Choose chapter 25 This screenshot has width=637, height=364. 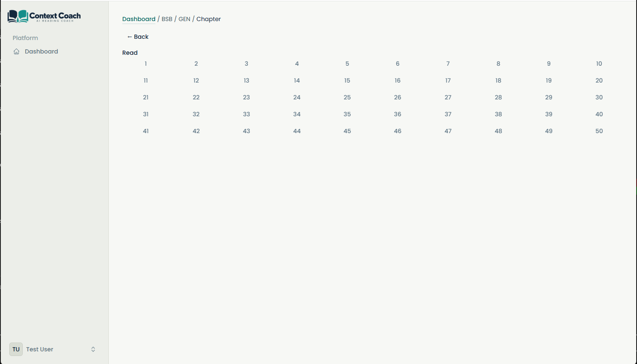tap(347, 97)
